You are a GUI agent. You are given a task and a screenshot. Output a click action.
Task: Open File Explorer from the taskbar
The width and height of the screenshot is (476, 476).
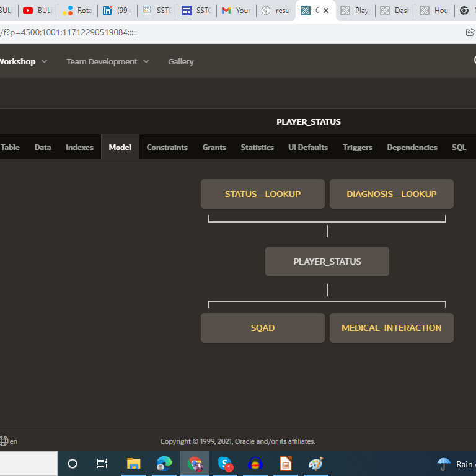[133, 464]
